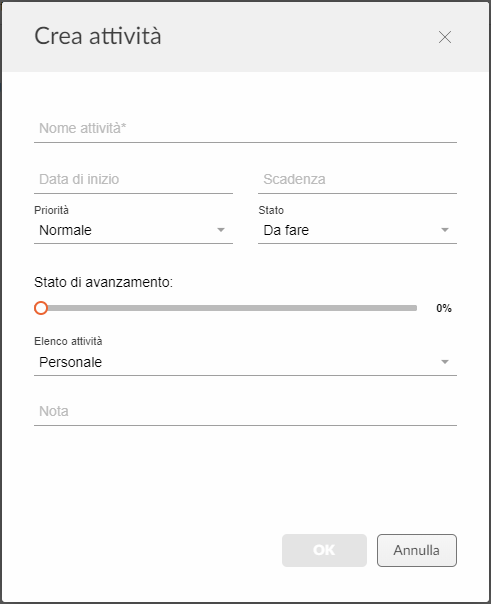This screenshot has height=604, width=491.
Task: Focus the Nome attività text field
Action: coord(245,128)
